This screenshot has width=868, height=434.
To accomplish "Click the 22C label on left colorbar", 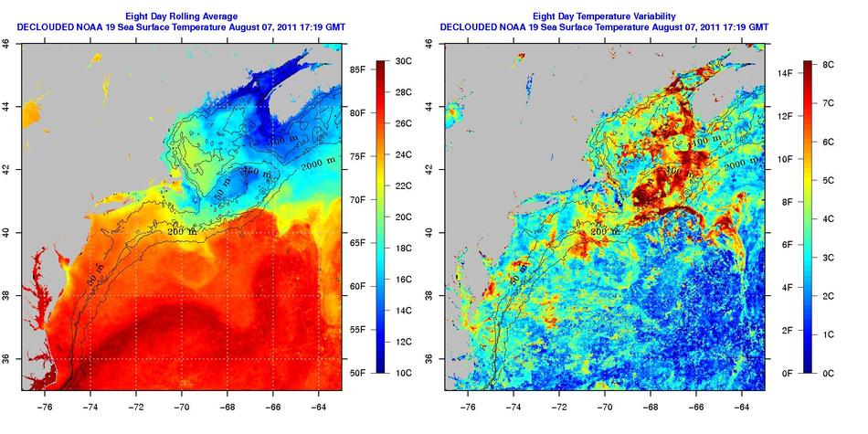I will 405,186.
